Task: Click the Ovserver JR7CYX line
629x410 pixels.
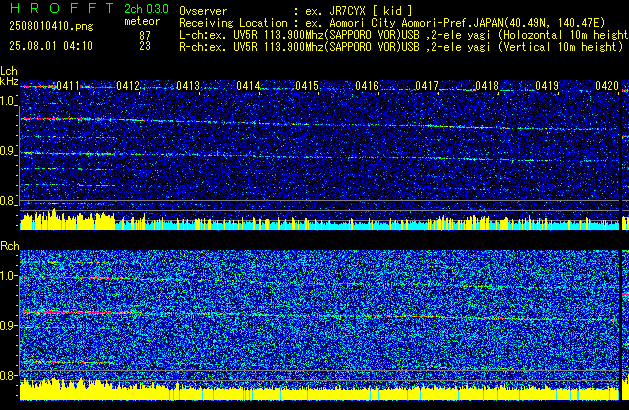Action: point(296,11)
